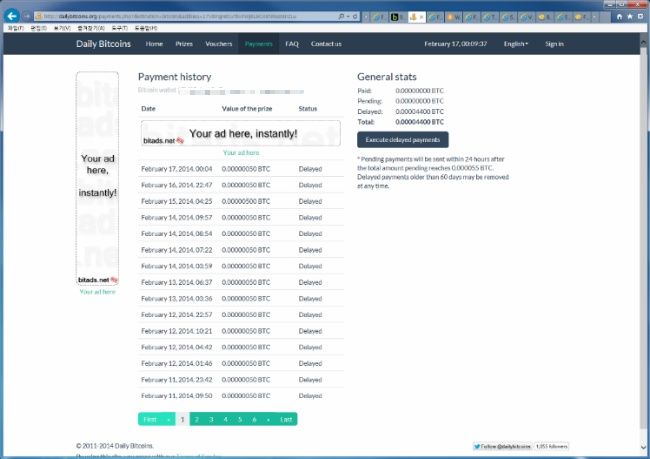This screenshot has height=459, width=650.
Task: Open the browser Home icon
Action: tap(619, 17)
